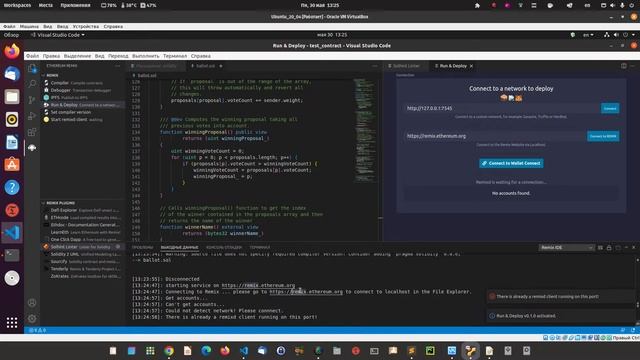Select ZoKrates in REMIX PLUGINS list
640x360 pixels.
click(x=82, y=276)
